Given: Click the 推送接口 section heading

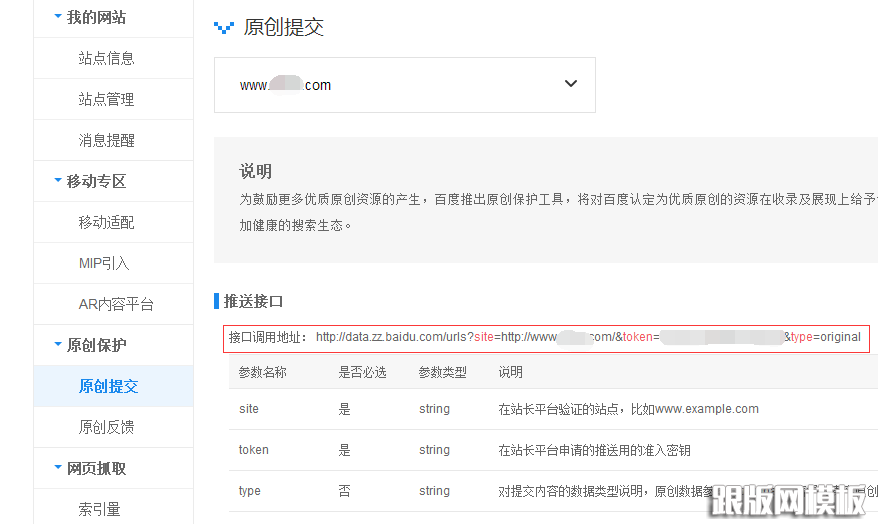Looking at the screenshot, I should click(253, 301).
